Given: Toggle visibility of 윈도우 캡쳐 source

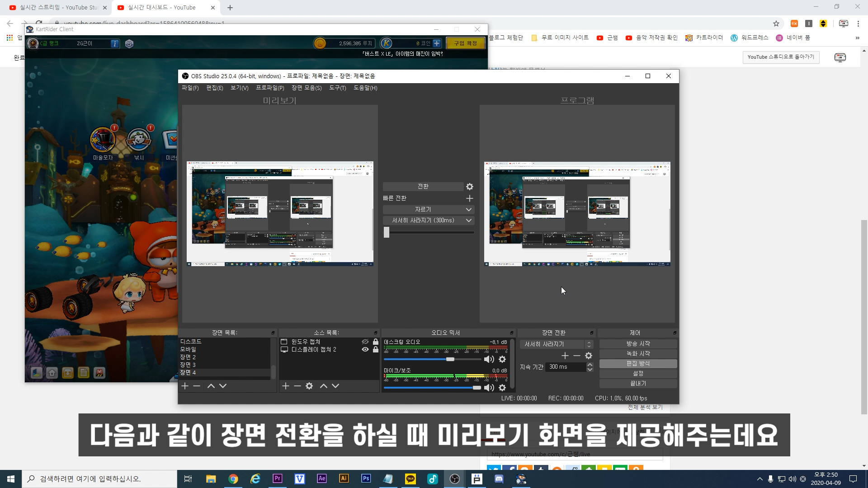Looking at the screenshot, I should click(x=365, y=342).
